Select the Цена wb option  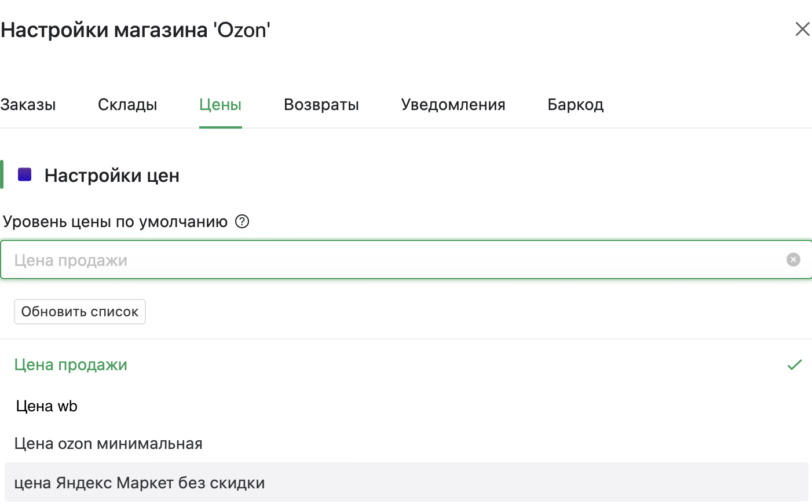[x=47, y=406]
